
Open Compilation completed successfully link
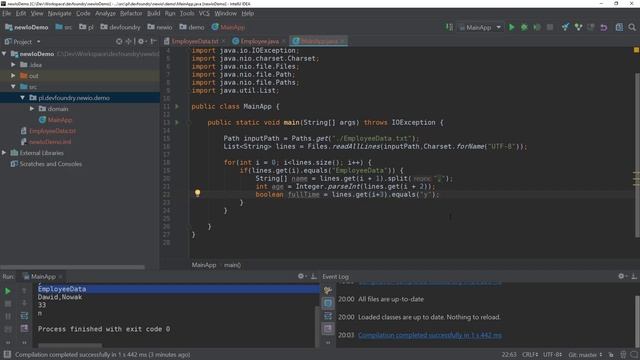(x=429, y=335)
